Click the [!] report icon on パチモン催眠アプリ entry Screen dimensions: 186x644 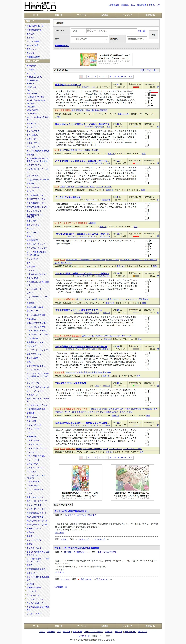158,161
